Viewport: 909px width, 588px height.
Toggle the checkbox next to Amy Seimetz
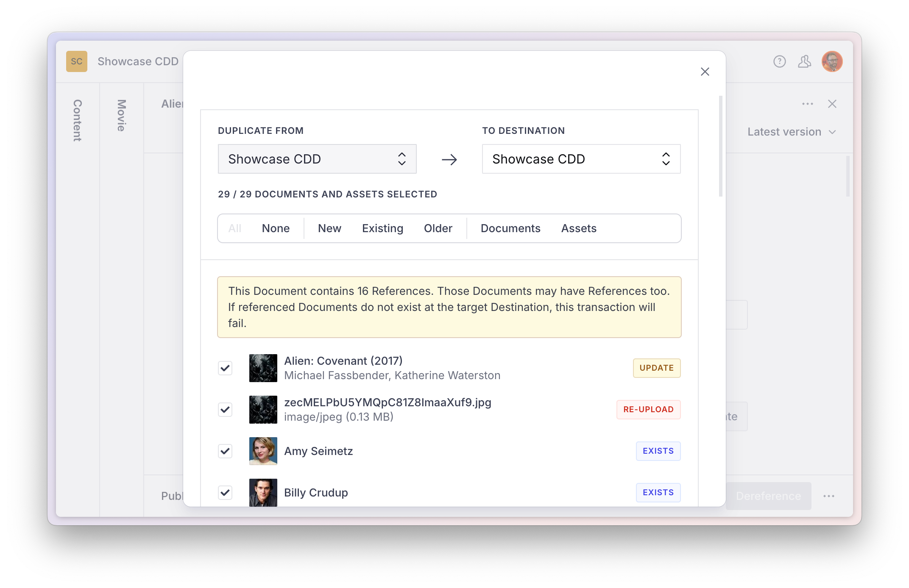(x=225, y=451)
